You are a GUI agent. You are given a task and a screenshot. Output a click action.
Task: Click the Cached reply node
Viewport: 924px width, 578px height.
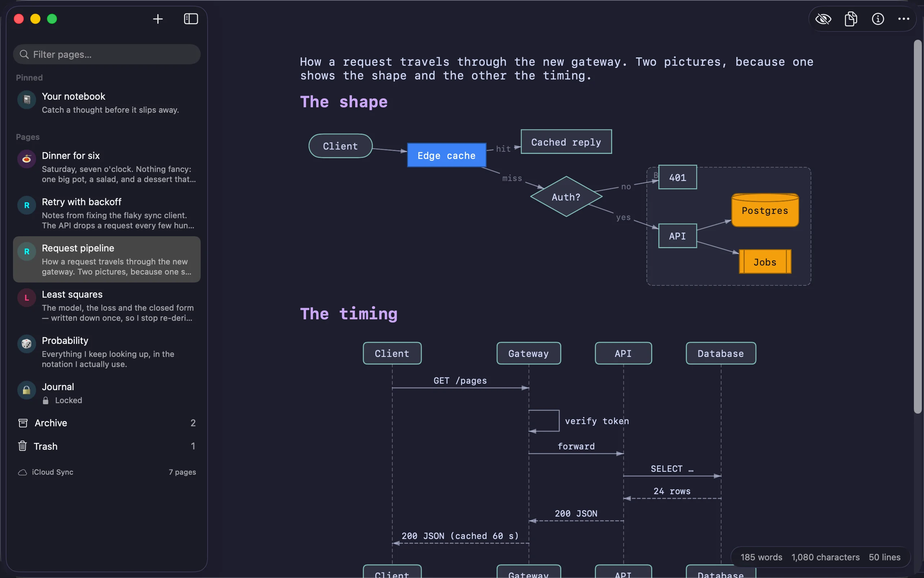(566, 142)
